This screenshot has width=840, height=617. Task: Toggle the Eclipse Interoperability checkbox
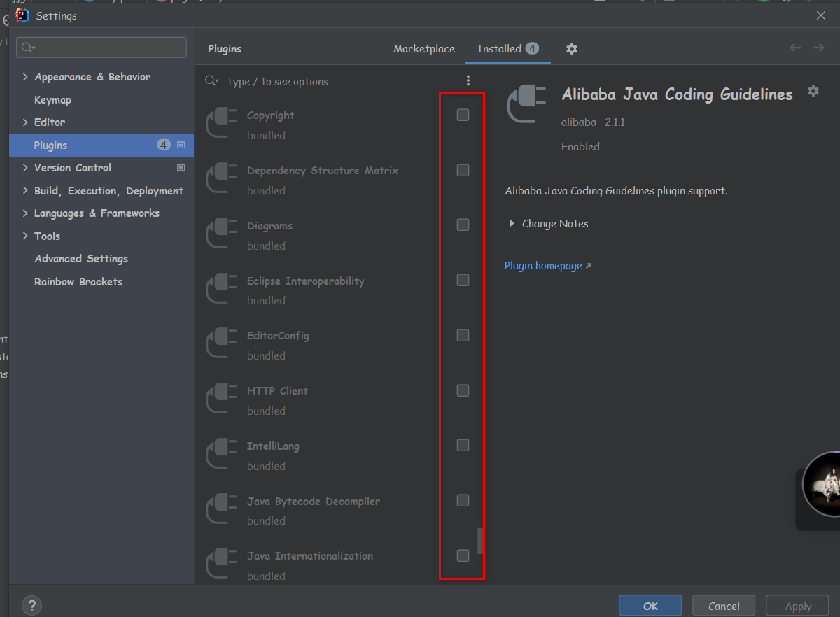[x=463, y=280]
